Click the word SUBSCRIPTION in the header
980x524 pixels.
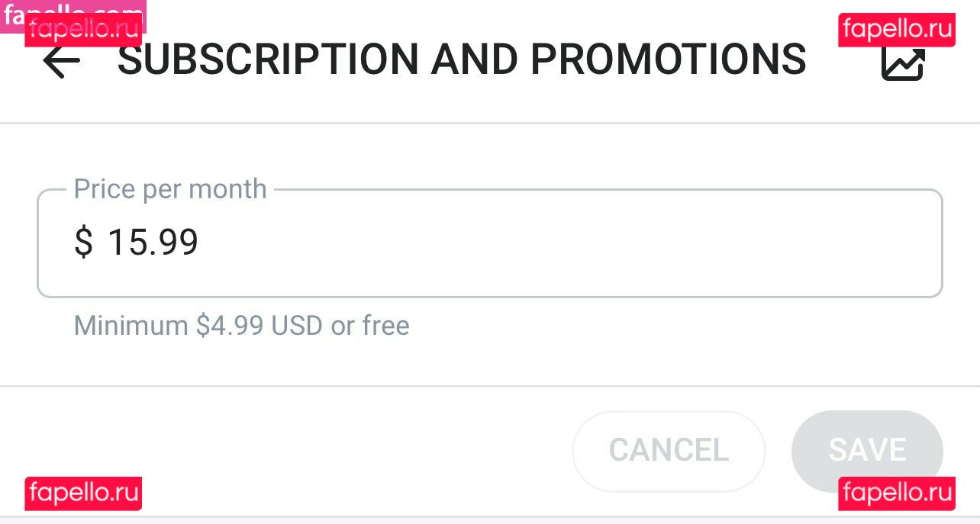(268, 59)
